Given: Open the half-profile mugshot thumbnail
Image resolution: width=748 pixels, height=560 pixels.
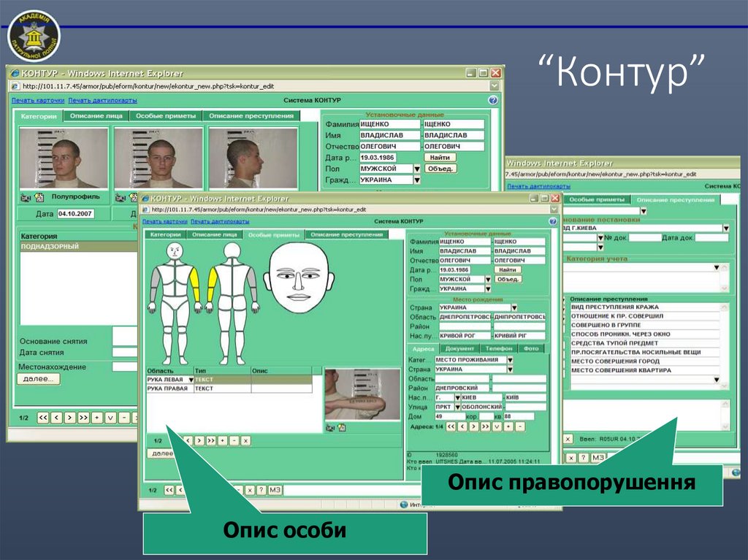Looking at the screenshot, I should click(x=64, y=158).
